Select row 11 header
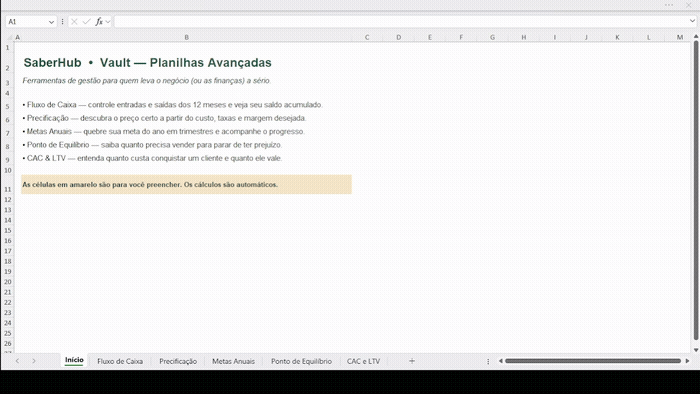 pyautogui.click(x=8, y=185)
